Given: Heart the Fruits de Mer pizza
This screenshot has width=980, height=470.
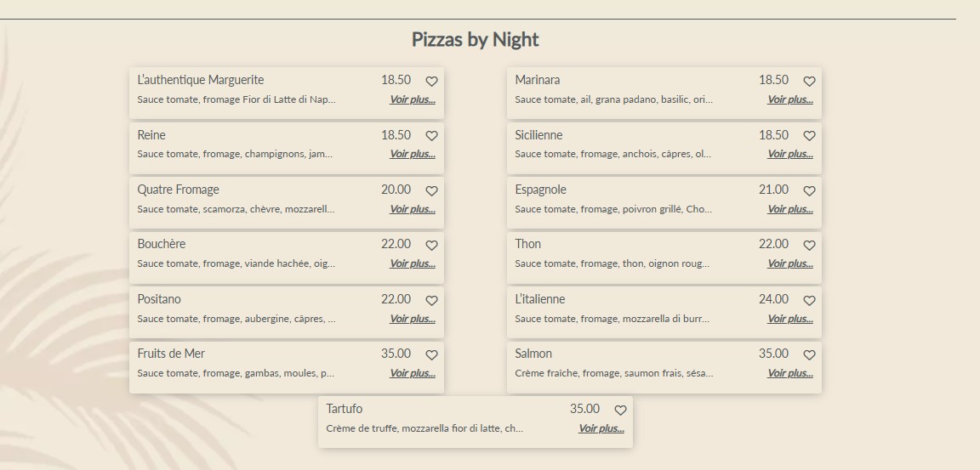Looking at the screenshot, I should (x=431, y=355).
